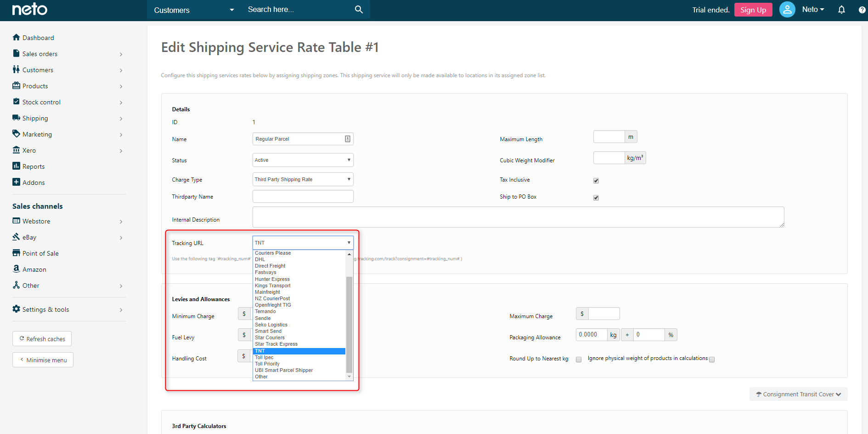This screenshot has width=868, height=434.
Task: Choose Star Track Express option
Action: (299, 344)
